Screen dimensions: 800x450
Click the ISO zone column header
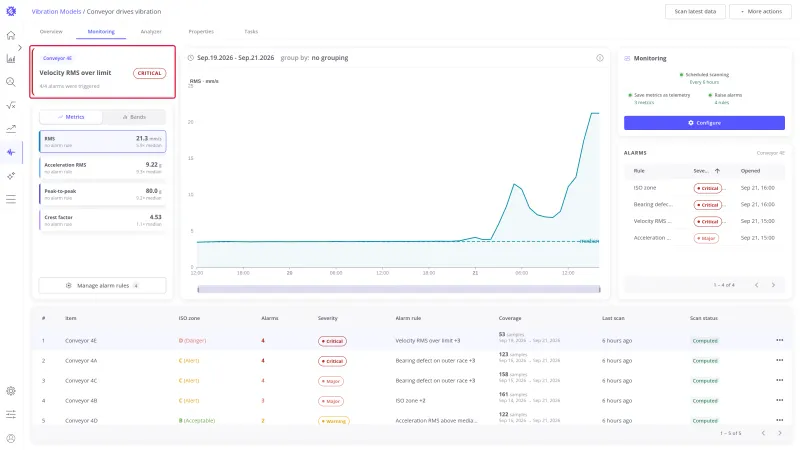[x=189, y=318]
